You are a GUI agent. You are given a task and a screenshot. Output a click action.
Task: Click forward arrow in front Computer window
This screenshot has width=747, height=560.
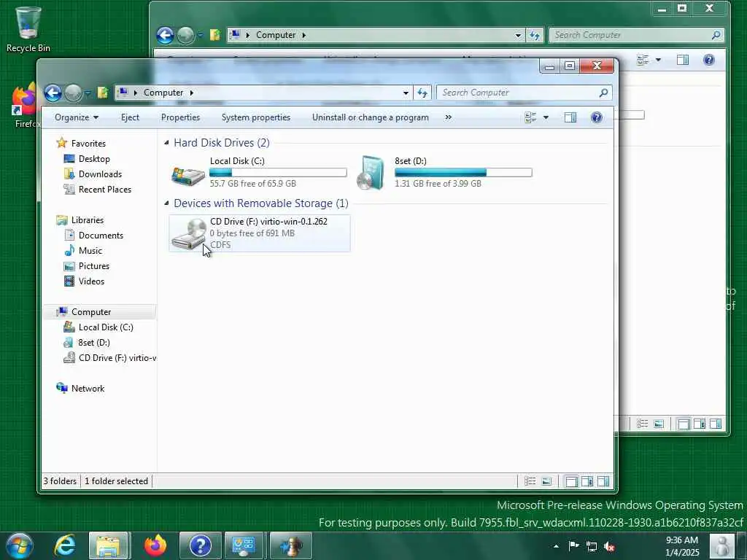[x=74, y=93]
